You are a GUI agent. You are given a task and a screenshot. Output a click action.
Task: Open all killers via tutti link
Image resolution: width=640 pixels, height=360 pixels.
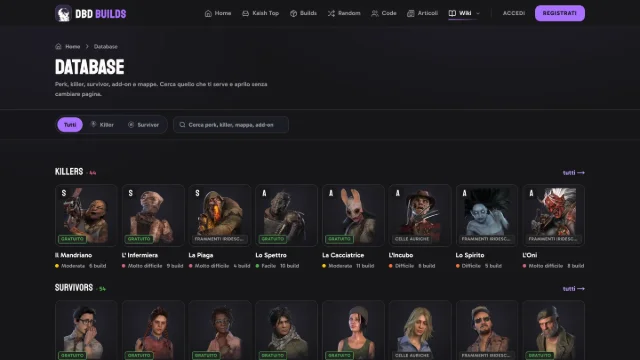coord(573,173)
